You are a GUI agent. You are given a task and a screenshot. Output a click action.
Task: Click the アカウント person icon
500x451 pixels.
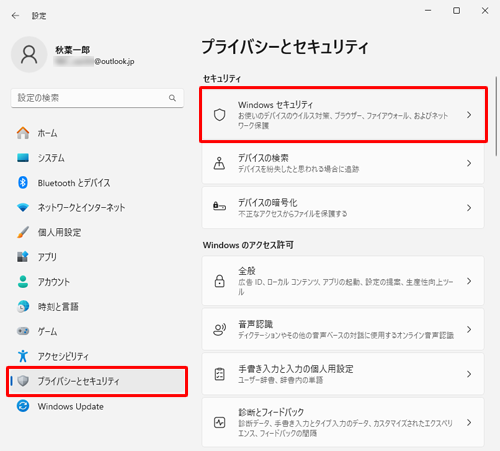coord(23,282)
